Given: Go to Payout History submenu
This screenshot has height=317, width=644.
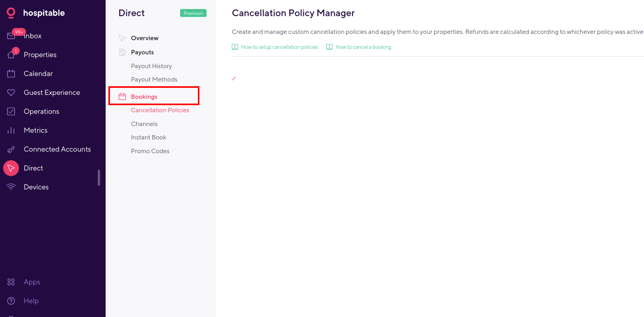Looking at the screenshot, I should tap(151, 66).
